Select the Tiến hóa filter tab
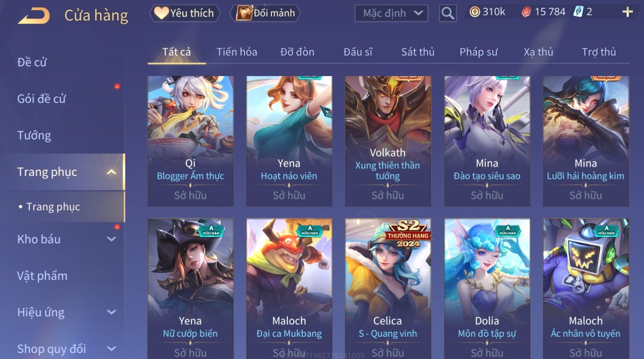Image resolution: width=644 pixels, height=359 pixels. click(237, 52)
